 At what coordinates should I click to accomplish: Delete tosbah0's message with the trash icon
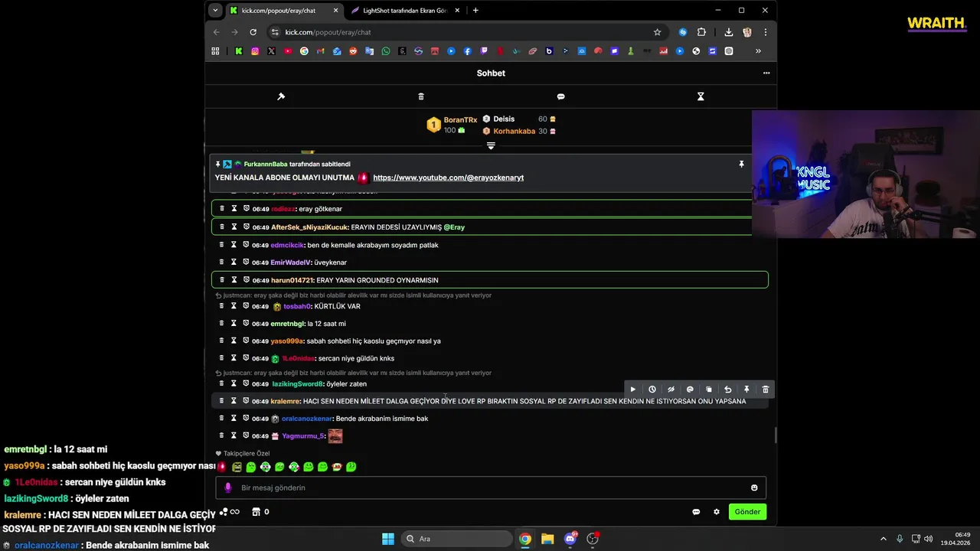click(222, 306)
